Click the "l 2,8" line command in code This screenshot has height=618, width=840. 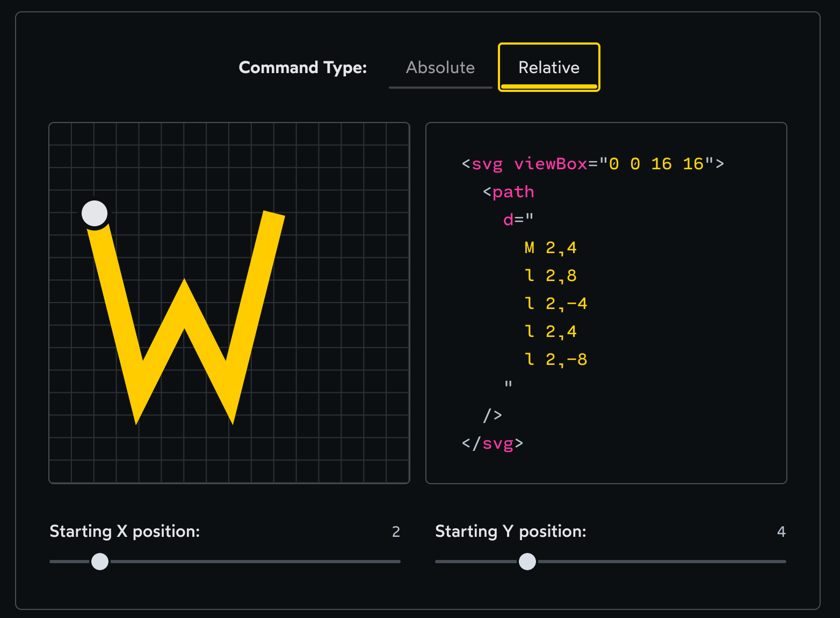550,276
